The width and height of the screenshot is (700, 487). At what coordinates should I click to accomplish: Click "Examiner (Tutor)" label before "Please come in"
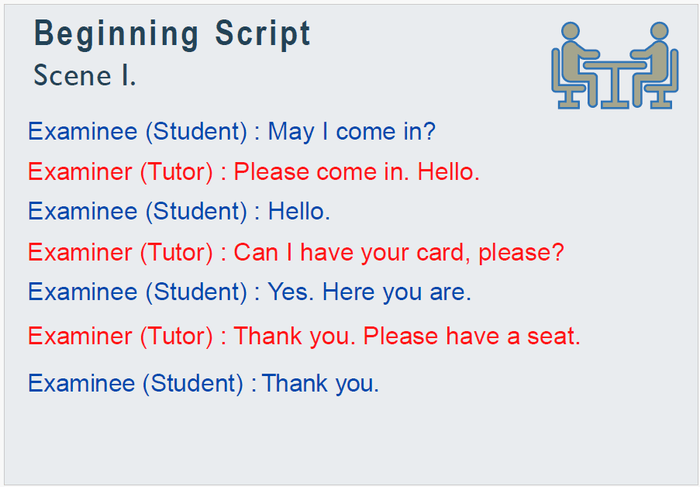point(120,172)
